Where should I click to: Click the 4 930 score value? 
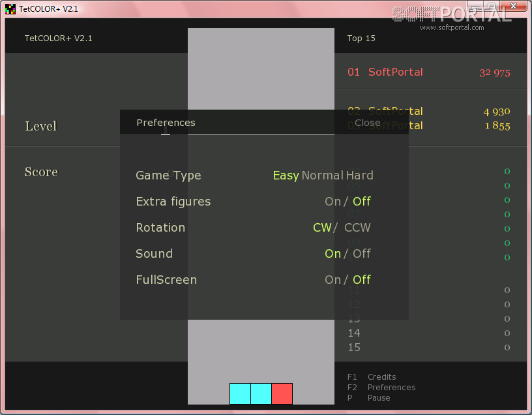(x=497, y=112)
